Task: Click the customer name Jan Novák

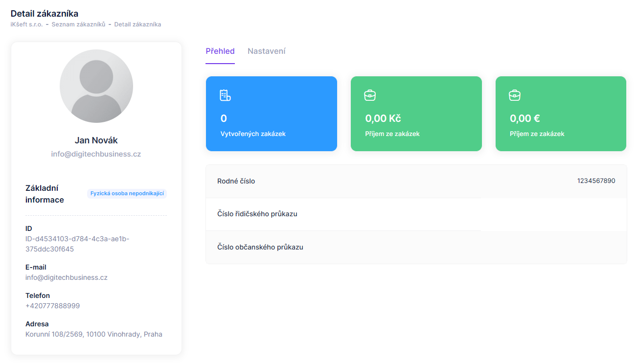Action: point(96,140)
